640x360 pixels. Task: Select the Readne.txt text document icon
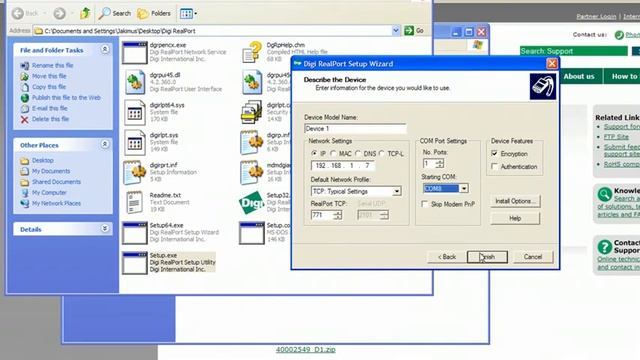pos(135,202)
